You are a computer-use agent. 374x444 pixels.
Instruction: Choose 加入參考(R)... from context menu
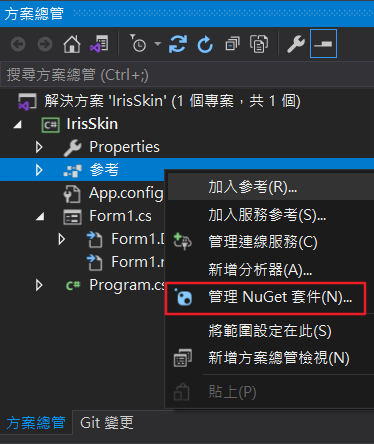pyautogui.click(x=271, y=187)
